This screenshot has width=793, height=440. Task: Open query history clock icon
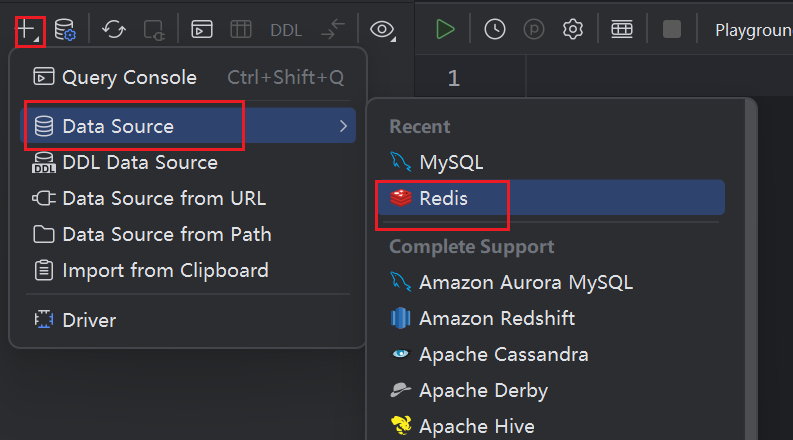[x=495, y=29]
